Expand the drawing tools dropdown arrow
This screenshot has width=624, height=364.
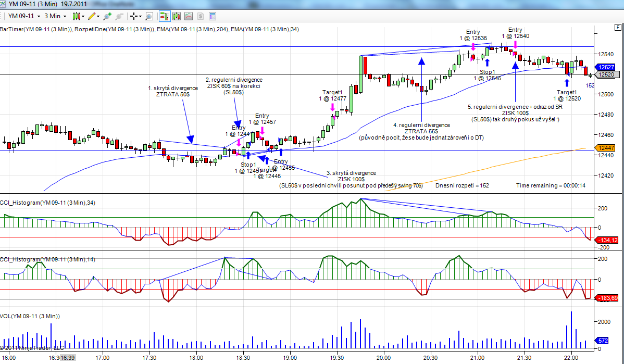click(x=98, y=16)
